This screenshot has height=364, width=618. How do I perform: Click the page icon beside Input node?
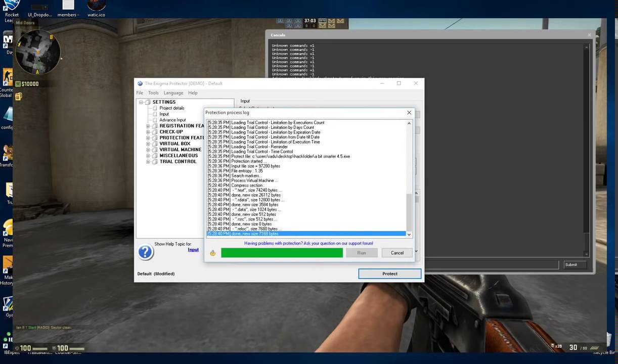155,114
